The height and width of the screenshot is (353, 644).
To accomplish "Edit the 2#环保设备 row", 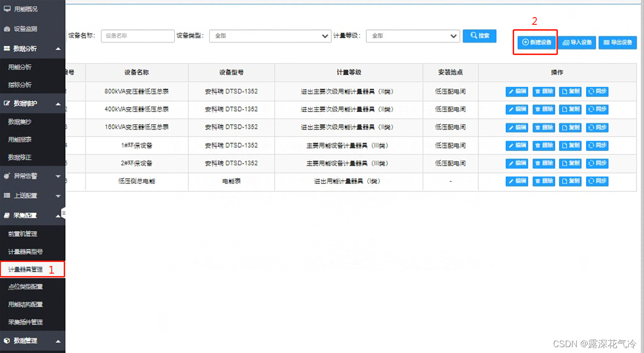I will 517,163.
